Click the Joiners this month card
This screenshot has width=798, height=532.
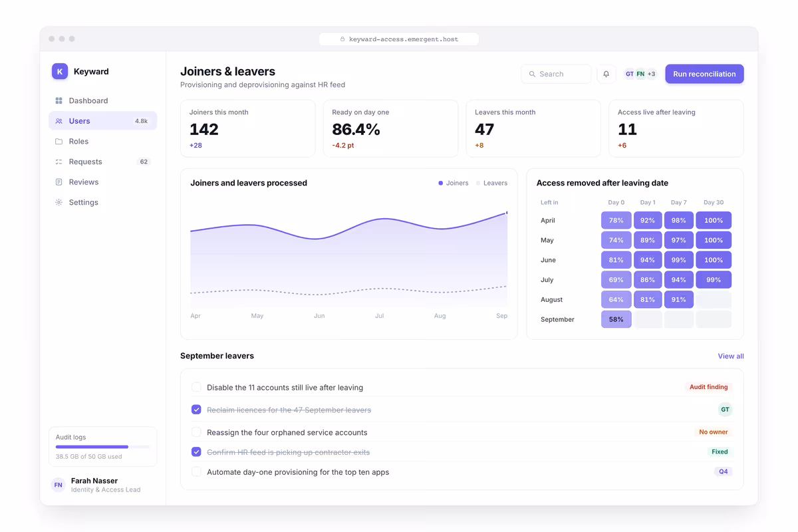[x=248, y=128]
